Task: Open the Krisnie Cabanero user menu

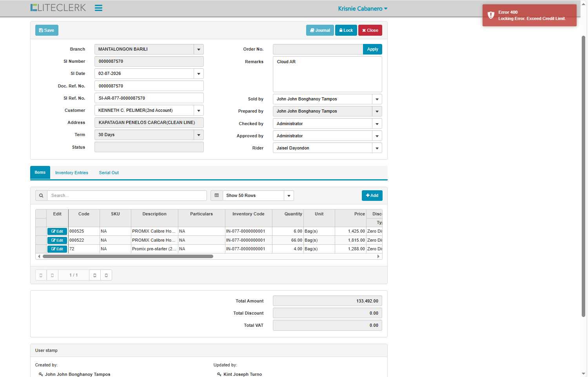Action: (x=363, y=9)
